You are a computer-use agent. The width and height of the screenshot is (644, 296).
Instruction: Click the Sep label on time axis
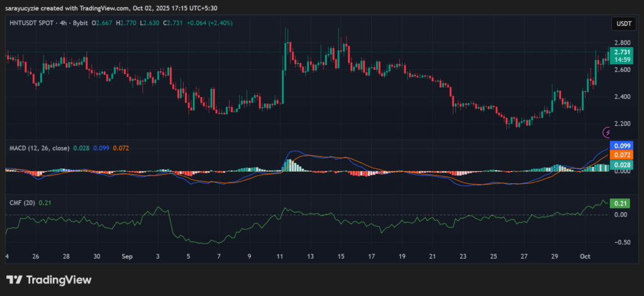[x=126, y=257]
